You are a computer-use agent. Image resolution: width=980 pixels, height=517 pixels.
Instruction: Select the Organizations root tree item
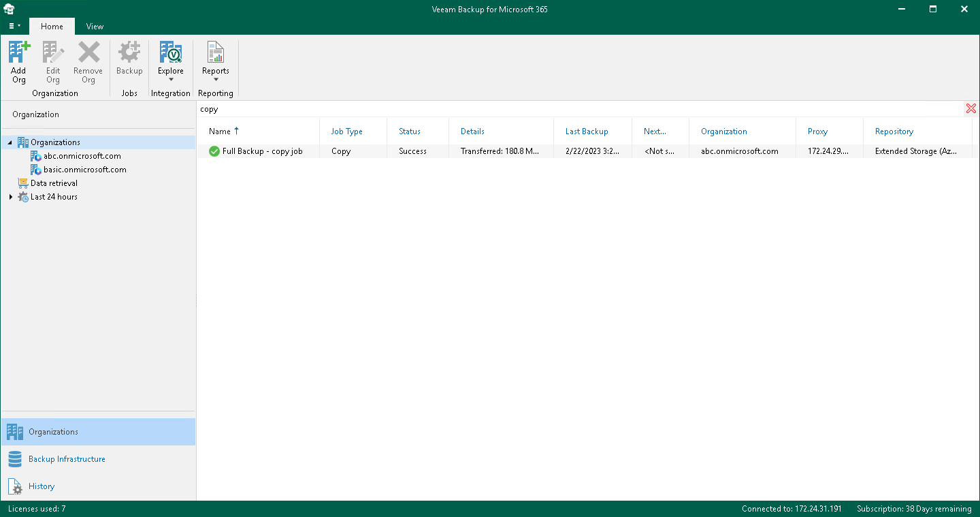click(x=55, y=142)
